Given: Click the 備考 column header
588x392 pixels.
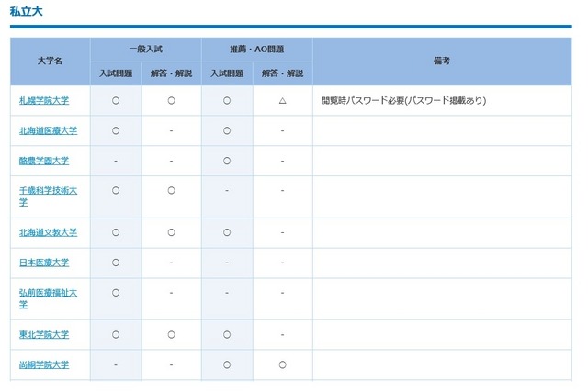Looking at the screenshot, I should (x=442, y=62).
